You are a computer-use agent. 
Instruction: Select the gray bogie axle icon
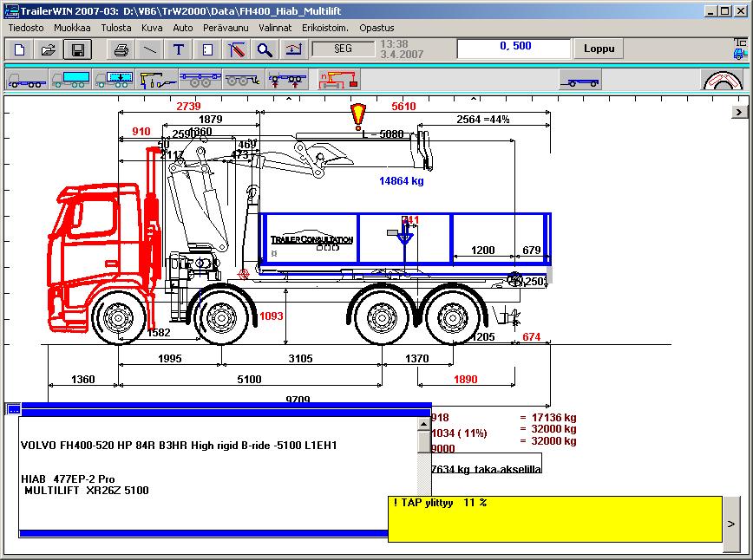coord(244,80)
